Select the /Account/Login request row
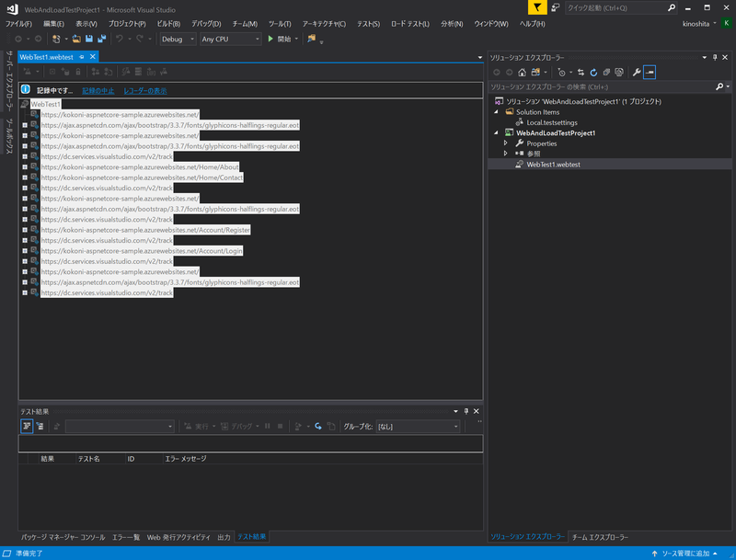 point(142,251)
